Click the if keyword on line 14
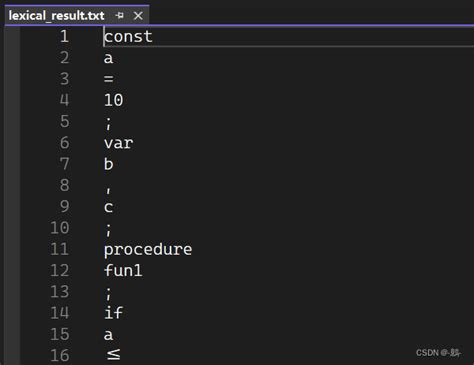 (x=114, y=313)
